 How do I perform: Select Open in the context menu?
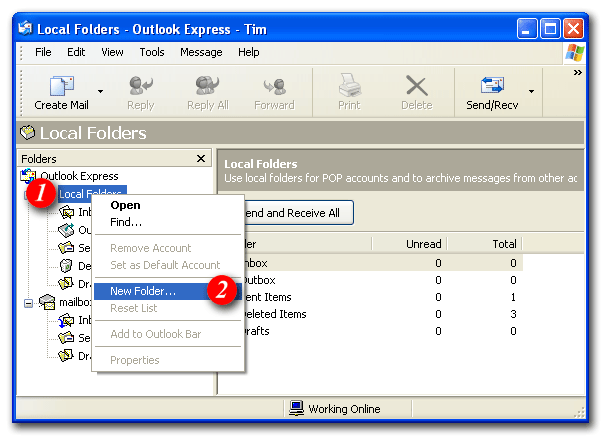tap(125, 205)
